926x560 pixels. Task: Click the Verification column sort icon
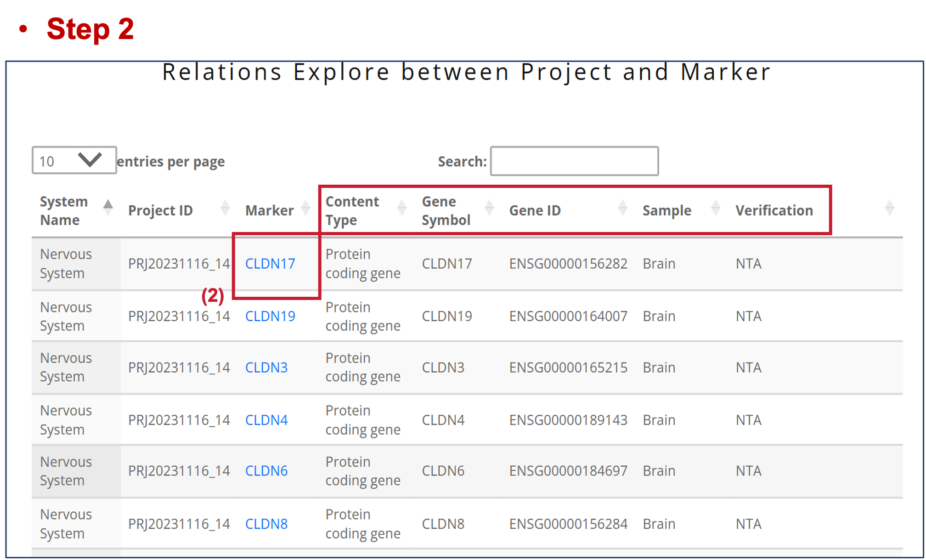coord(889,208)
